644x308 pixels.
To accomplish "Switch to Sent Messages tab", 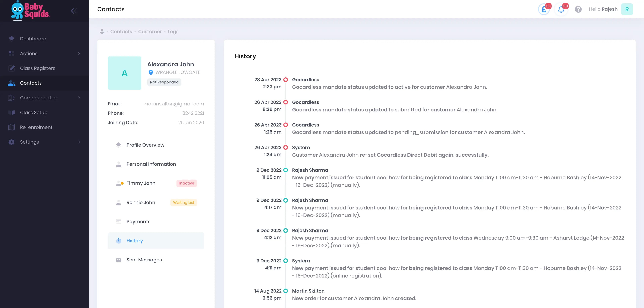I will tap(144, 260).
